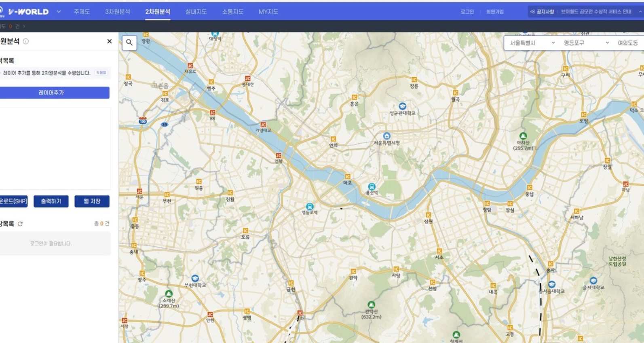Viewport: 644px width, 343px height.
Task: Switch to the 3차원분석 tab
Action: tap(118, 12)
